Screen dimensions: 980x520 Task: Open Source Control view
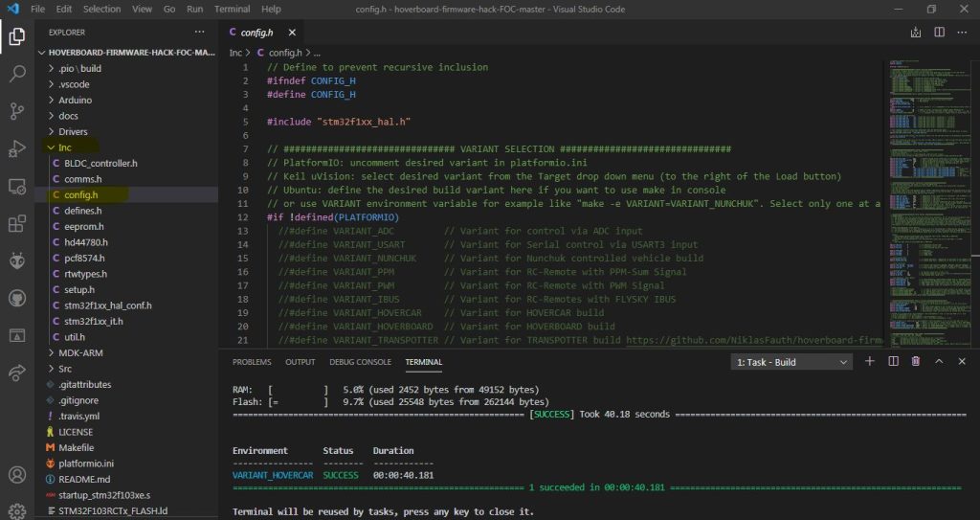(17, 111)
